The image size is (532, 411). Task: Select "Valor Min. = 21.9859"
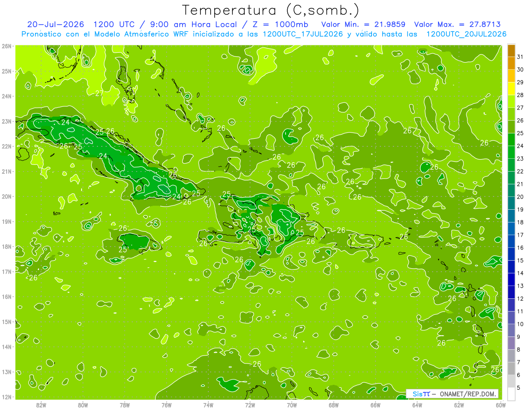pos(364,24)
